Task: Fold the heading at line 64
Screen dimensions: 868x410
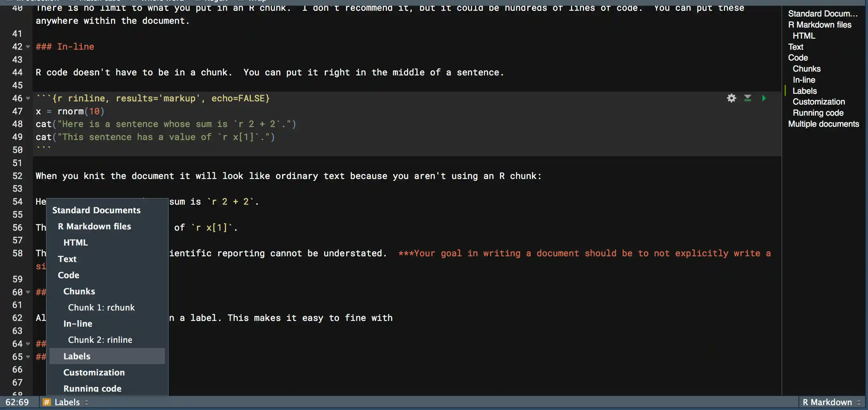Action: coord(28,344)
